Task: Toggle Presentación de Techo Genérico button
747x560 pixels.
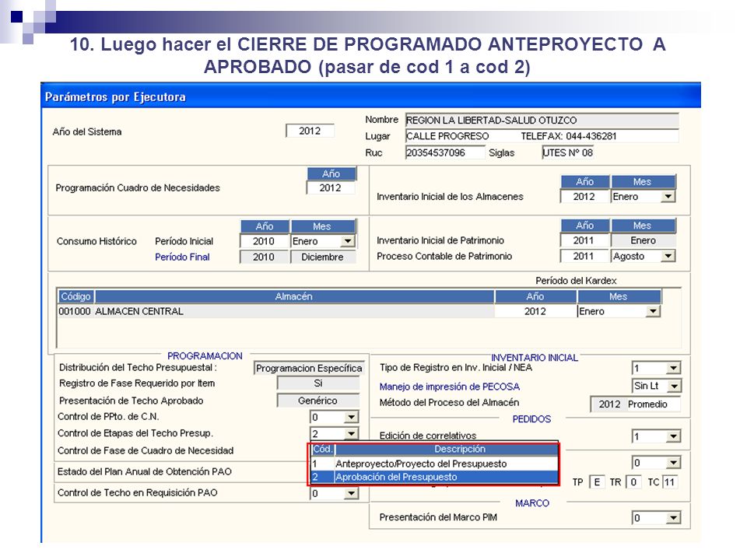Action: click(x=318, y=401)
